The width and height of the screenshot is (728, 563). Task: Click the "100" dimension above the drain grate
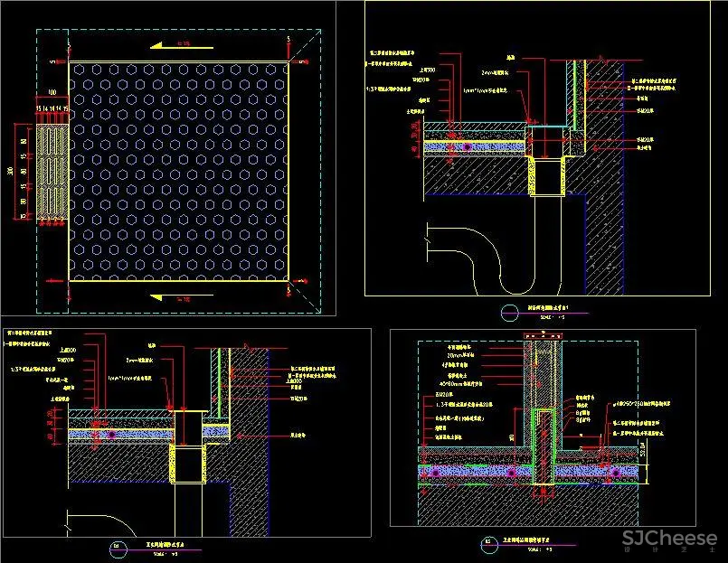point(51,93)
